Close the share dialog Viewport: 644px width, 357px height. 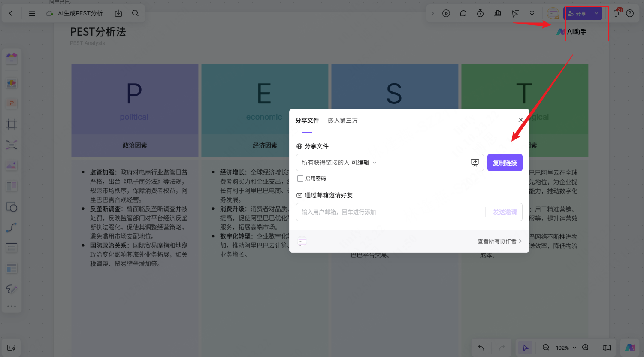[520, 120]
